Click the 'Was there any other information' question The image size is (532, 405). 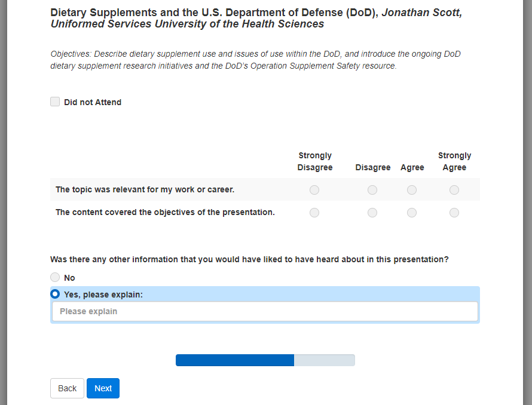point(249,259)
